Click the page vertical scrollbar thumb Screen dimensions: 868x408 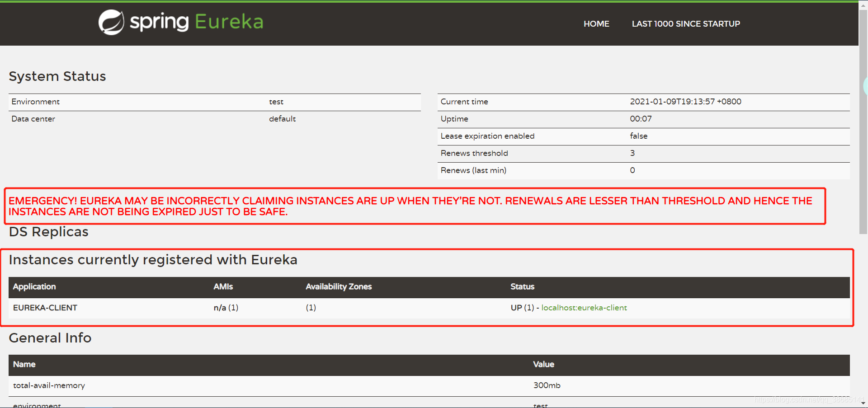tap(863, 122)
